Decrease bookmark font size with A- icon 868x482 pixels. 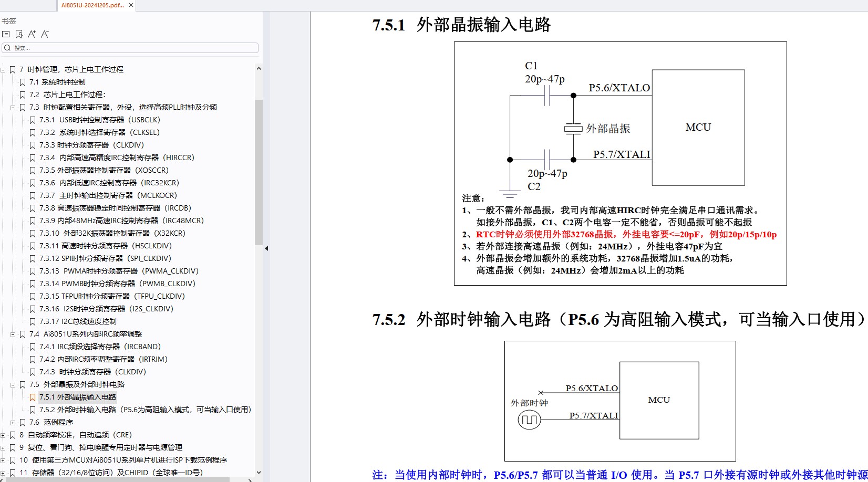click(x=45, y=34)
